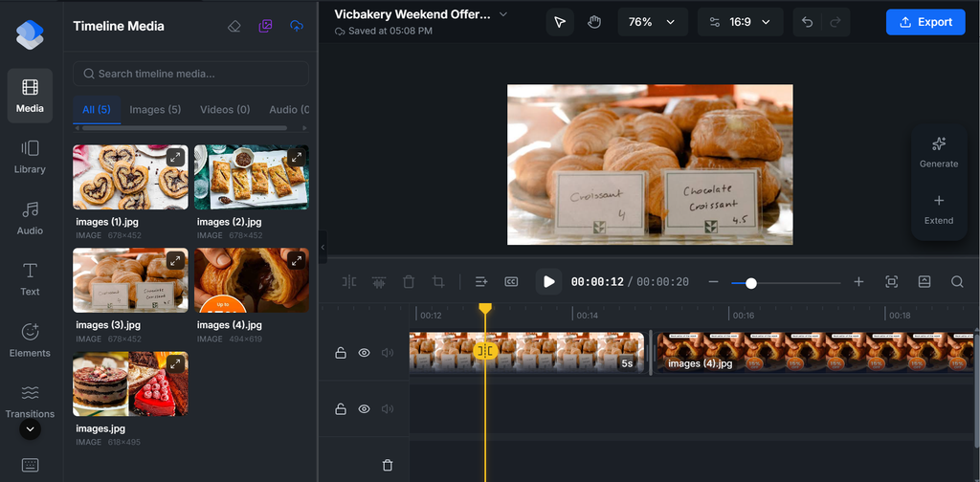Zoom out the timeline with minus

click(x=713, y=282)
